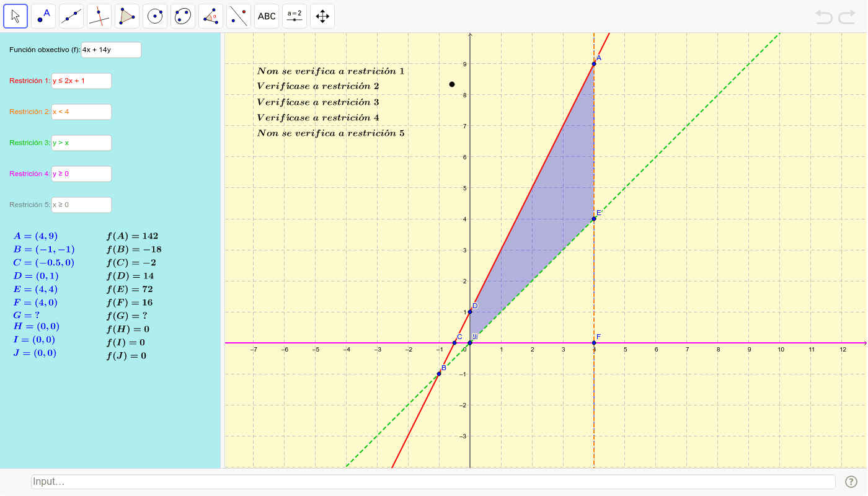
Task: Click the 'Verifícase a restrición 4' text
Action: [x=318, y=118]
